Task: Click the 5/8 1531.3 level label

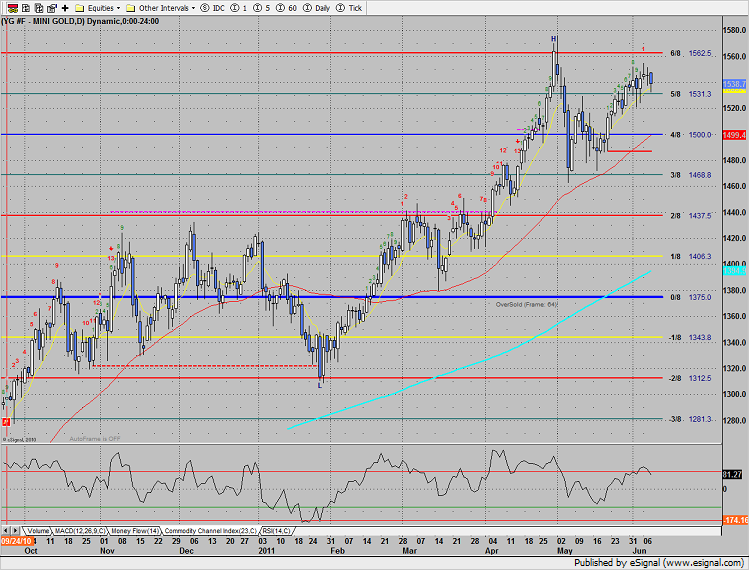Action: (x=691, y=94)
